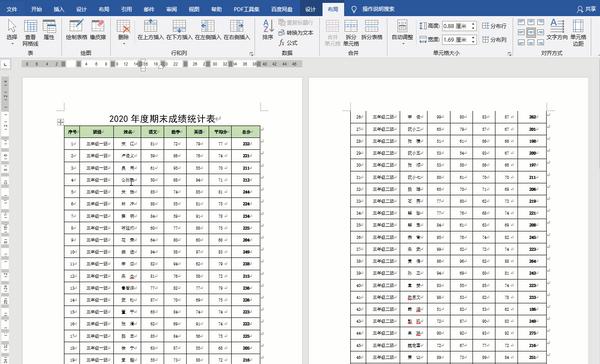Click Text Direction (文字方向)

(557, 30)
